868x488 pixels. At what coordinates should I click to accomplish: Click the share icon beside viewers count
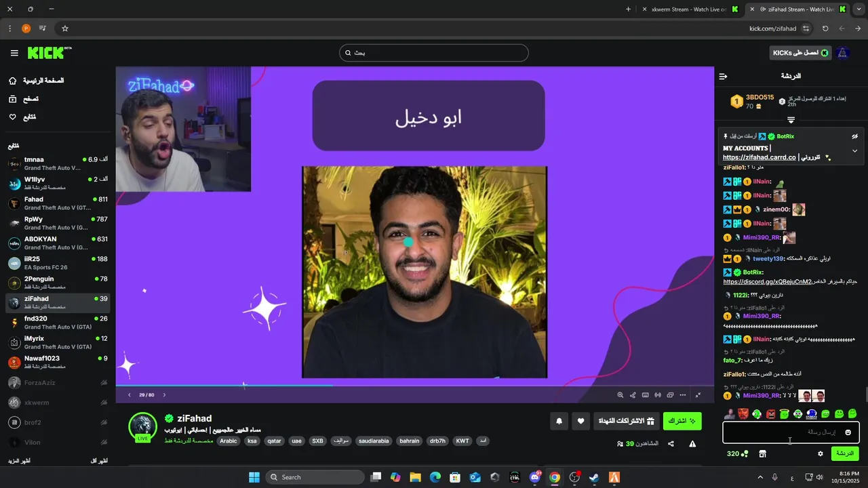coord(671,444)
